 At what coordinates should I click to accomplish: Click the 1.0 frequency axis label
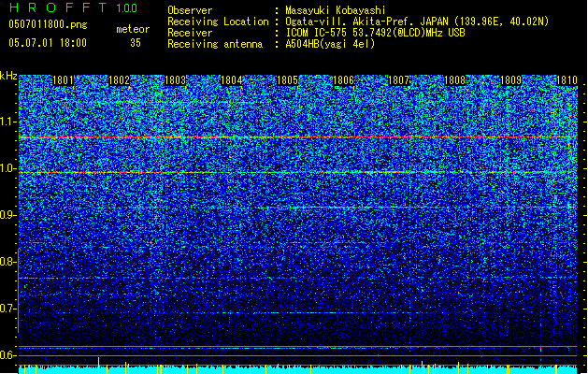point(8,168)
